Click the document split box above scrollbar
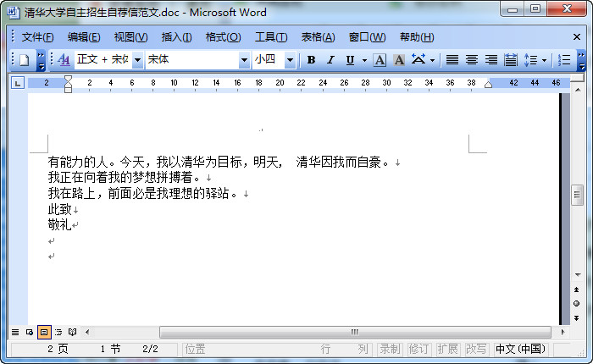Viewport: 593px width, 364px height. pos(578,78)
